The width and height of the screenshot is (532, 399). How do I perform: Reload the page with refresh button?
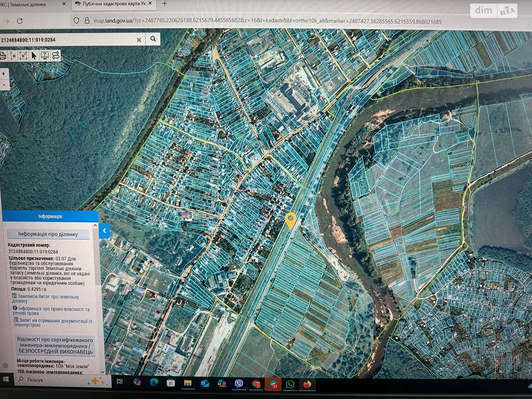point(20,21)
